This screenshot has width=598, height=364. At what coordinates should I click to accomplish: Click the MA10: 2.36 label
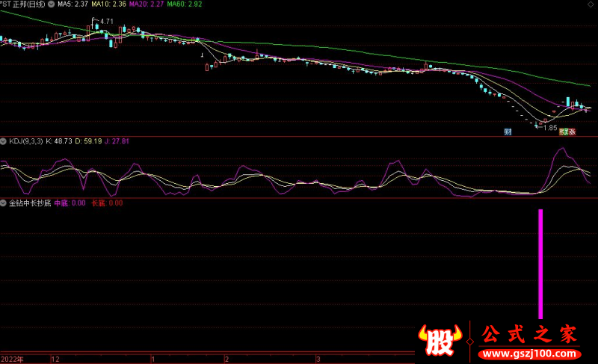(108, 4)
